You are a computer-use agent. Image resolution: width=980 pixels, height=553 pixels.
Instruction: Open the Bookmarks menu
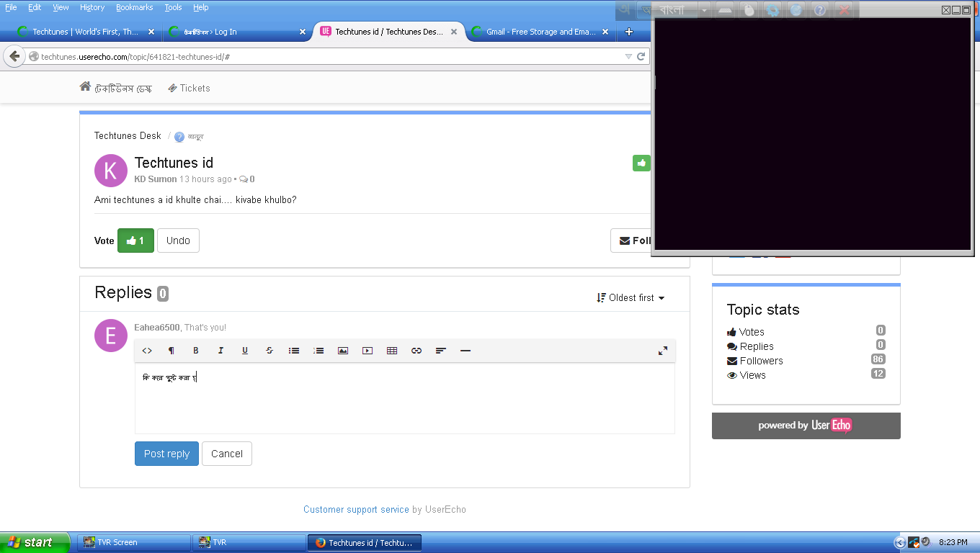[134, 7]
